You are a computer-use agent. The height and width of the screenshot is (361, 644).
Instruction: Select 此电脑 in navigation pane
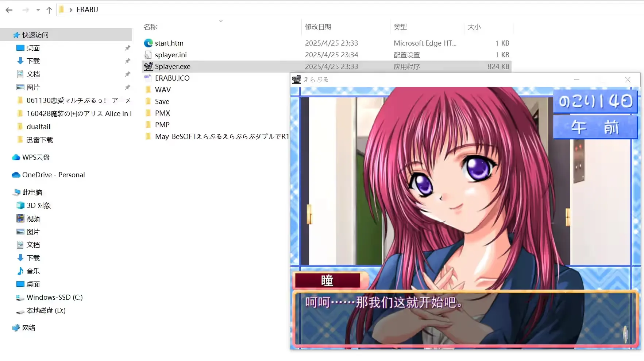(x=32, y=193)
